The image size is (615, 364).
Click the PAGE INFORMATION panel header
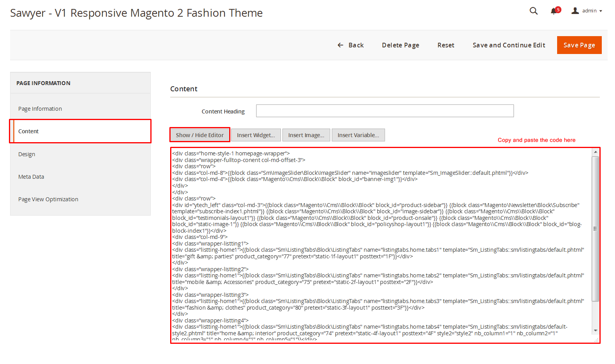[x=80, y=83]
